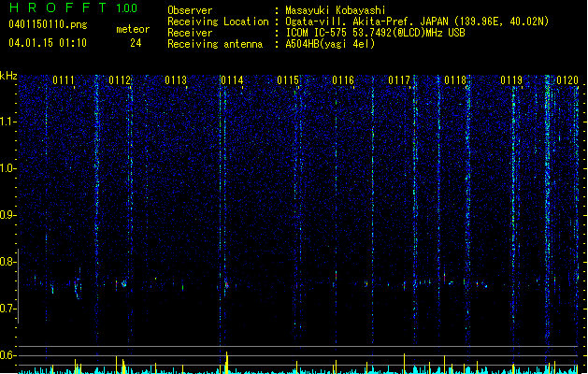Click the 0.8 frequency axis label
Screen dimensions: 588x374
point(7,262)
